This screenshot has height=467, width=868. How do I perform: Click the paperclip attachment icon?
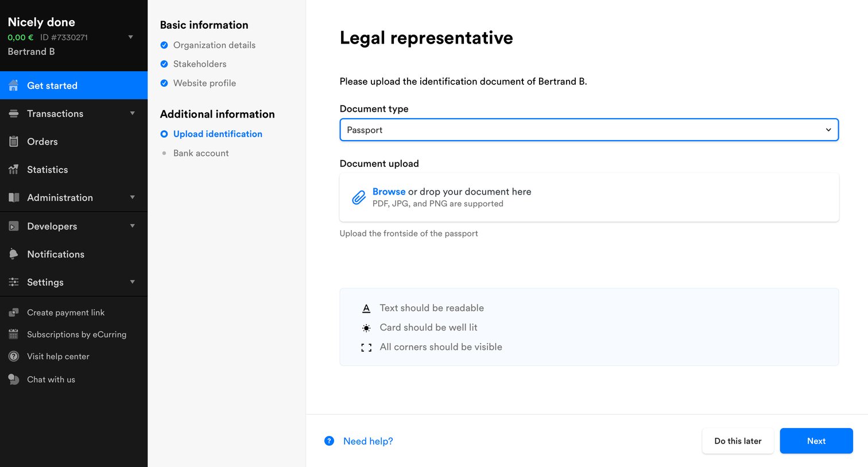click(x=359, y=197)
